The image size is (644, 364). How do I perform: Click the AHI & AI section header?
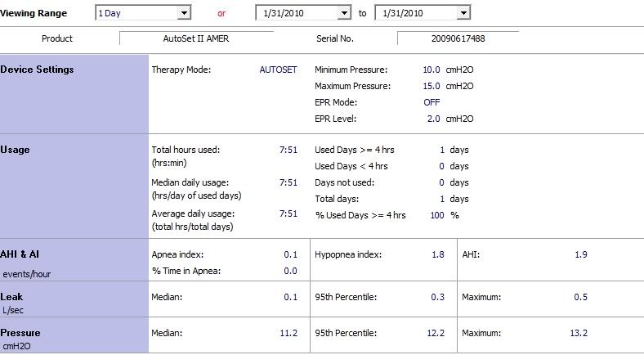[21, 254]
